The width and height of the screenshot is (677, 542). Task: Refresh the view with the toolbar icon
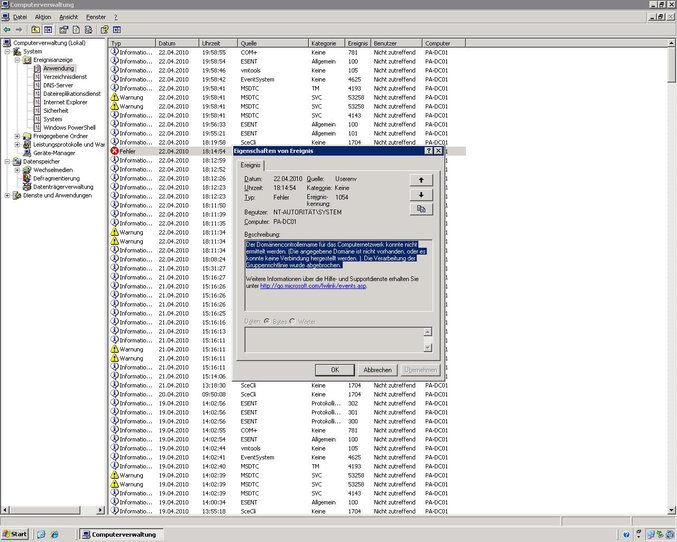click(x=76, y=30)
